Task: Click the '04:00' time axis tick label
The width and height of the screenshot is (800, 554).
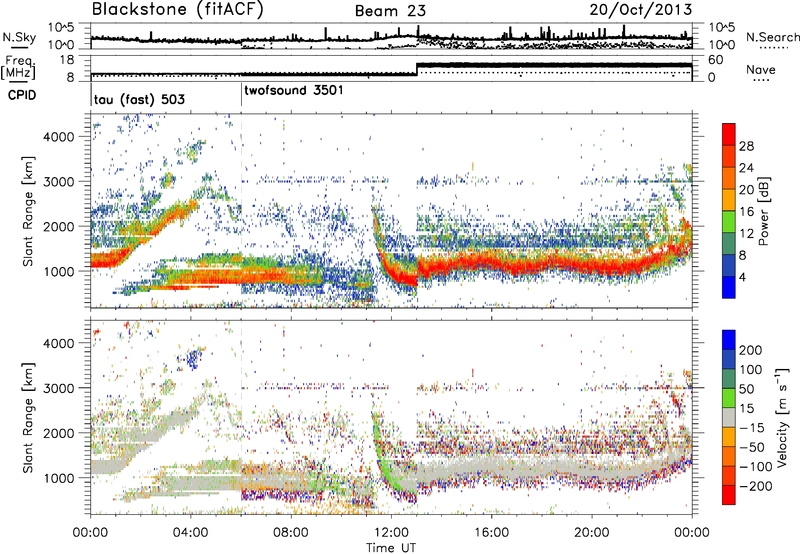Action: tap(191, 533)
